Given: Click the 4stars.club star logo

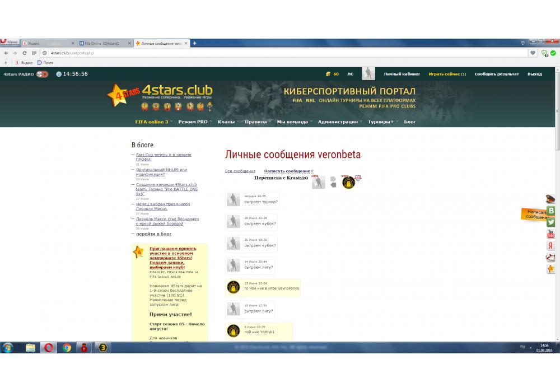Looking at the screenshot, I should click(117, 95).
